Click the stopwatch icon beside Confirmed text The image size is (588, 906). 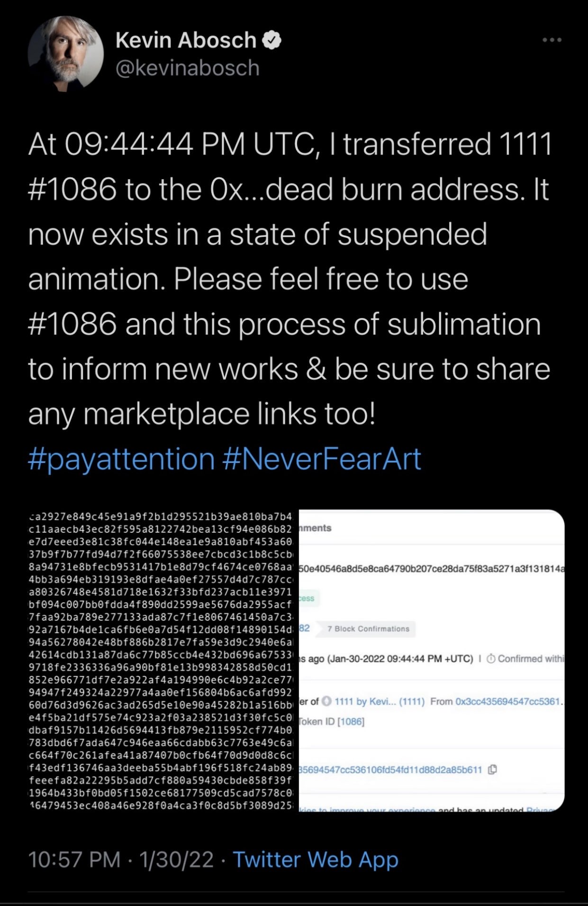(490, 659)
